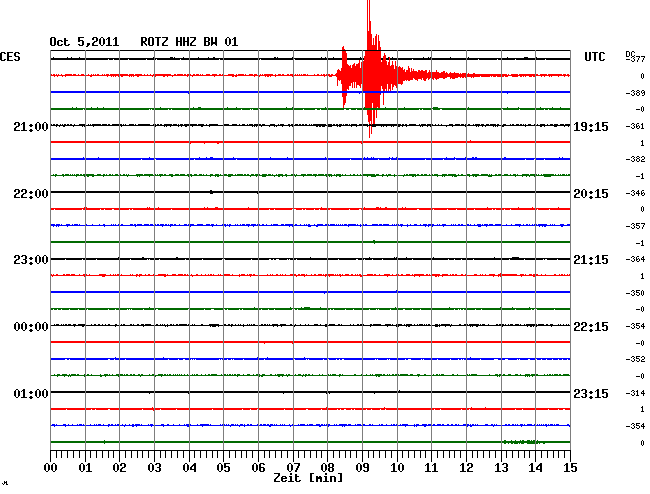Click the "11" minute tick label
Image resolution: width=650 pixels, height=494 pixels.
pyautogui.click(x=432, y=468)
